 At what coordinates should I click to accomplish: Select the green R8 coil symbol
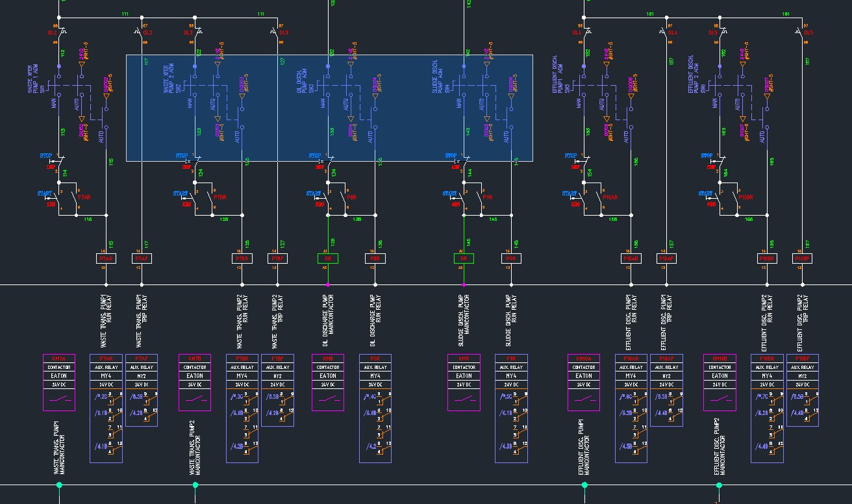(x=327, y=258)
